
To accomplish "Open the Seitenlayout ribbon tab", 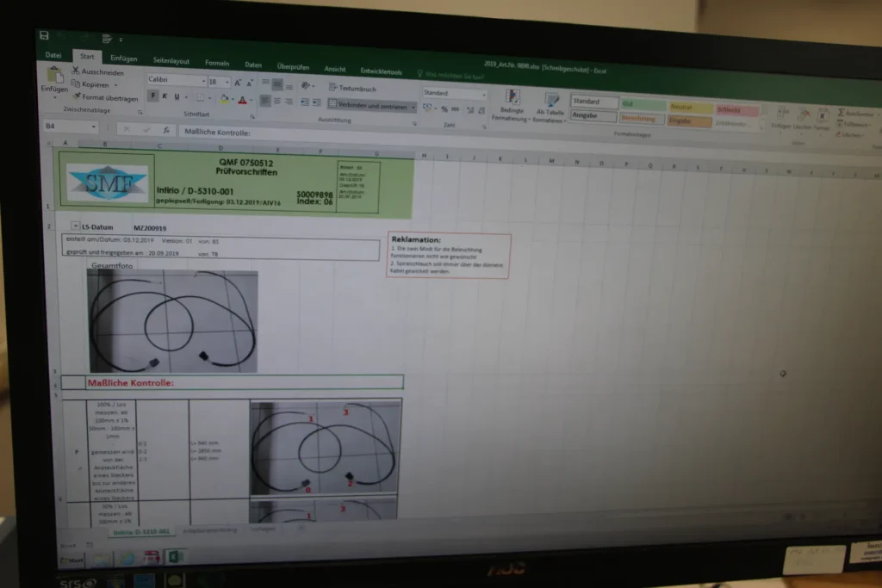I will [171, 61].
